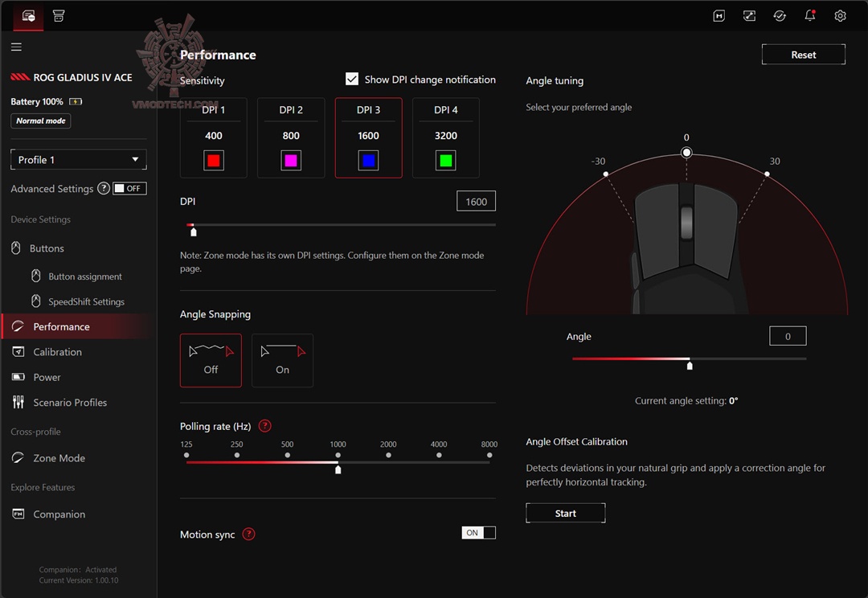The width and height of the screenshot is (868, 598).
Task: Open the Power page
Action: coord(47,377)
